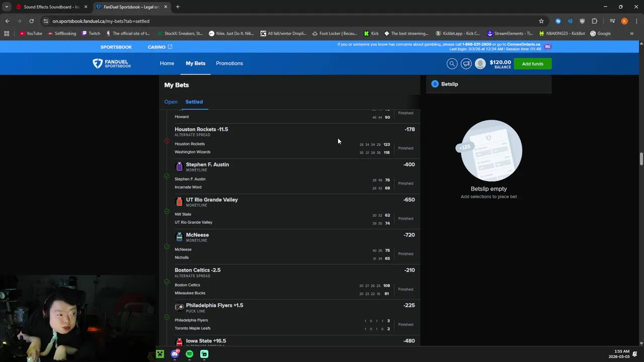
Task: Click the Iowa State +16.5 bet title
Action: (x=206, y=341)
